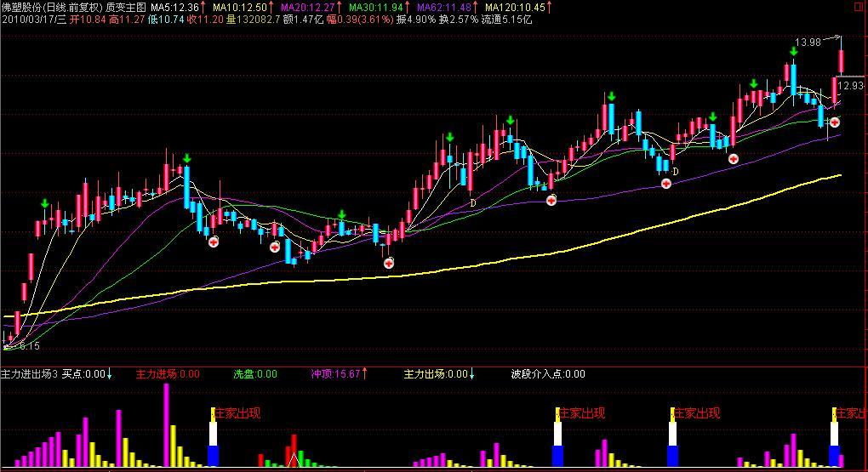Click the 主力进出场3 sub-indicator name
The image size is (868, 472).
coord(29,374)
